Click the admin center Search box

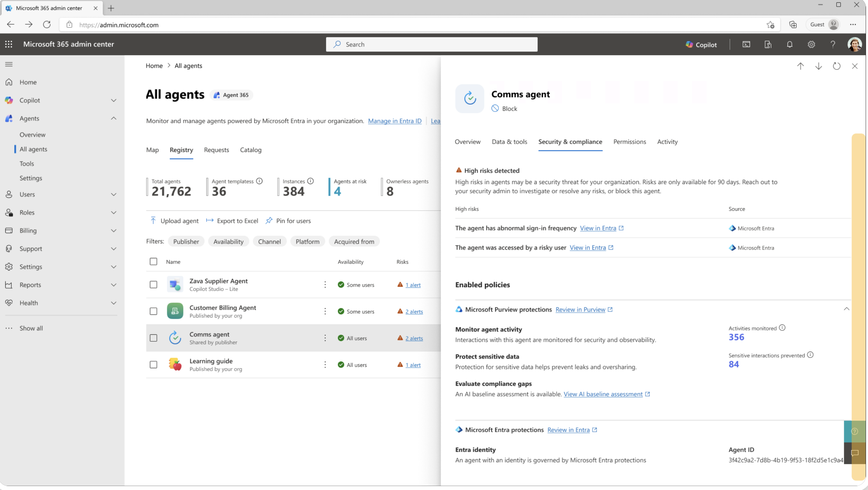click(432, 44)
